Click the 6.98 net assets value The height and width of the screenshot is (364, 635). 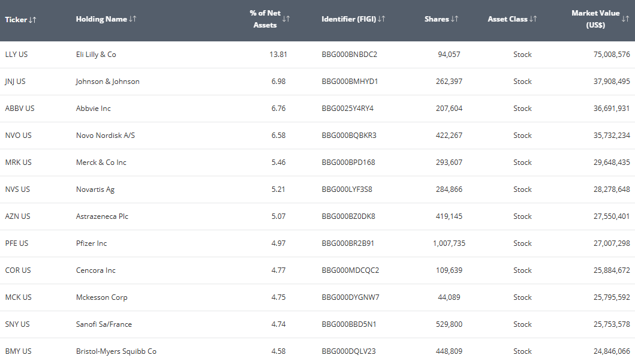click(x=279, y=82)
